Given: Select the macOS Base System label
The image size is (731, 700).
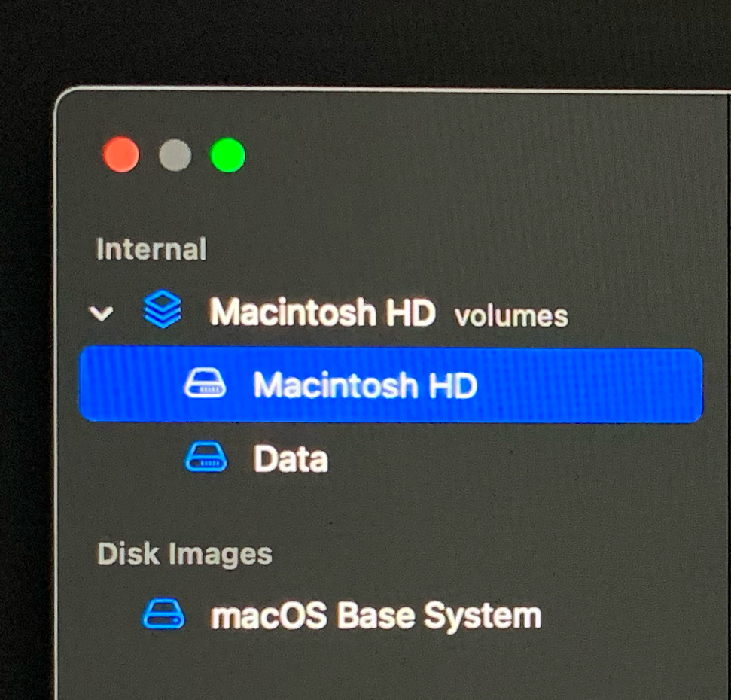Looking at the screenshot, I should 376,616.
